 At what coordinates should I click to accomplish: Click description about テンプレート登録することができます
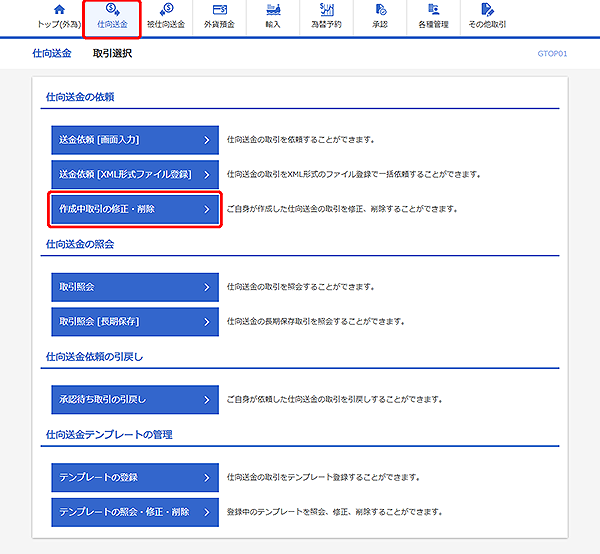[324, 477]
